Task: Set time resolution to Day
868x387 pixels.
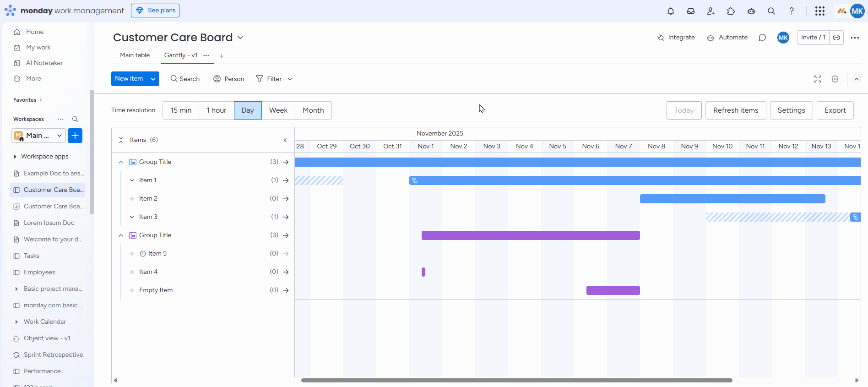Action: click(248, 110)
